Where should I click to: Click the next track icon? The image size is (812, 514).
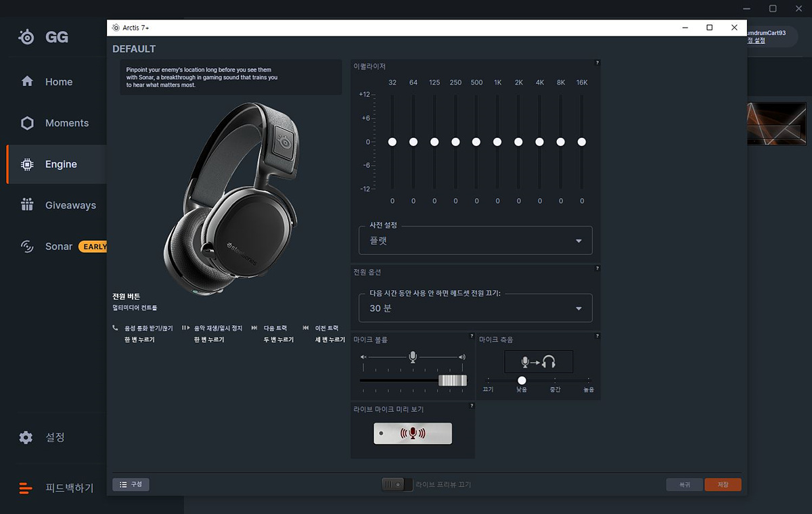point(254,328)
